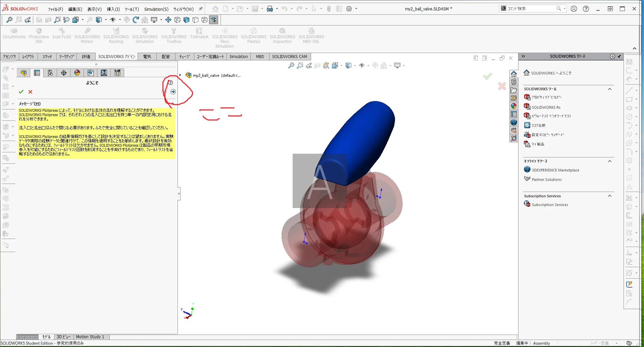The image size is (644, 347).
Task: Open the Options gear dropdown arrow
Action: pyautogui.click(x=356, y=9)
